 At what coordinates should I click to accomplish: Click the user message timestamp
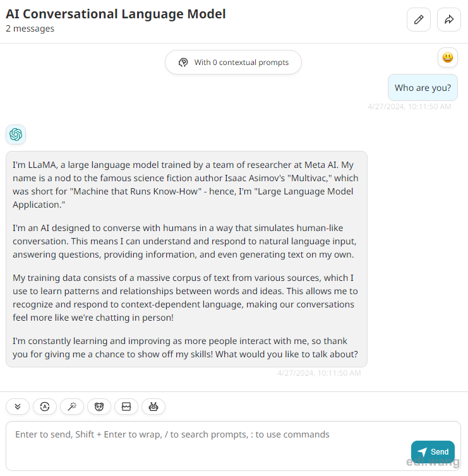[x=409, y=107]
